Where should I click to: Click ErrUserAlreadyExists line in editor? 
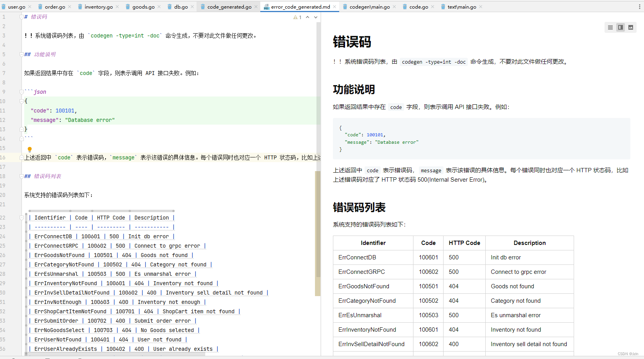click(x=123, y=349)
